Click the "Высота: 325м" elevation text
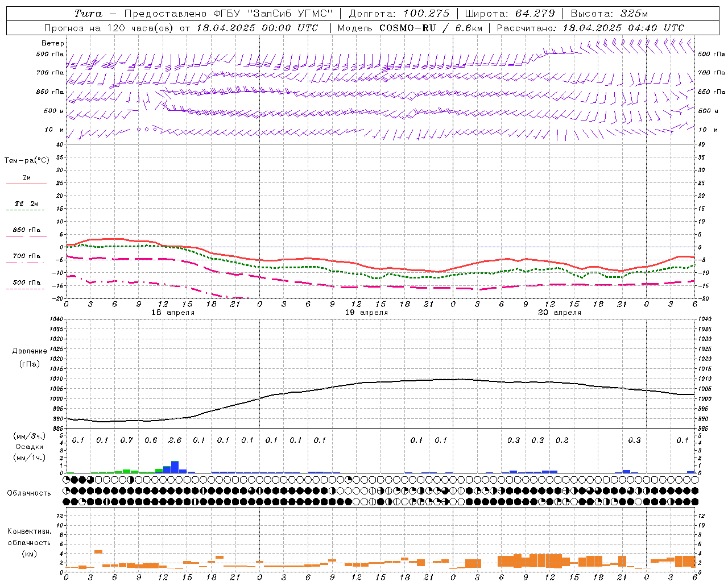The width and height of the screenshot is (728, 582). point(609,14)
